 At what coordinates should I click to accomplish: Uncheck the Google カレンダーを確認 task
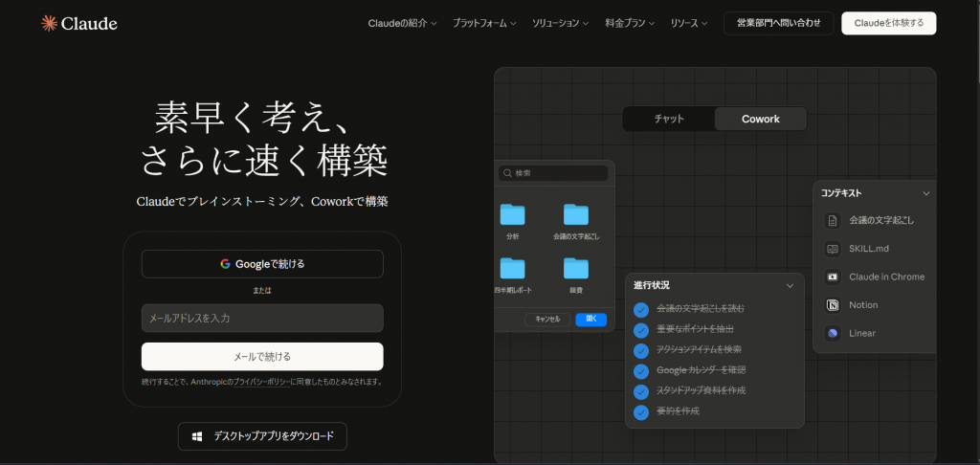(641, 370)
